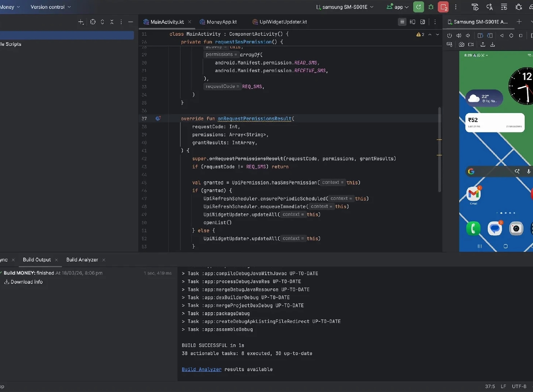Open editor tabs more-options menu

coord(435,22)
